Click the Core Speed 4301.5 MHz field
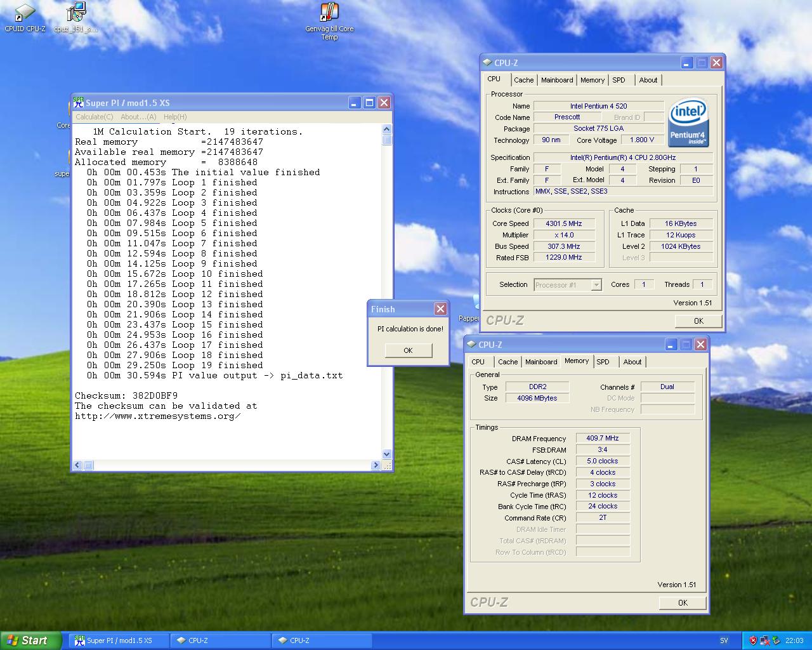The width and height of the screenshot is (812, 650). point(564,223)
